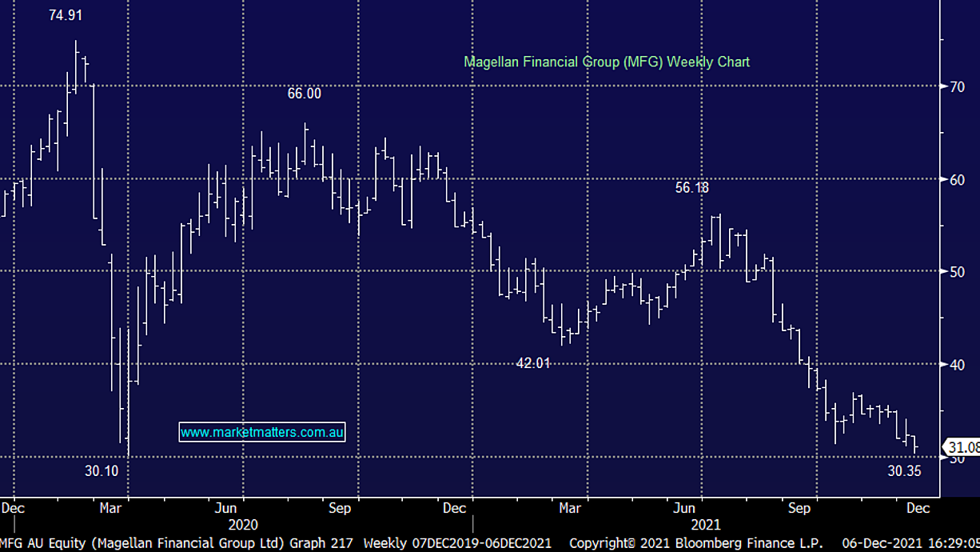Select the 66.00 high price label
The height and width of the screenshot is (552, 980).
click(305, 94)
